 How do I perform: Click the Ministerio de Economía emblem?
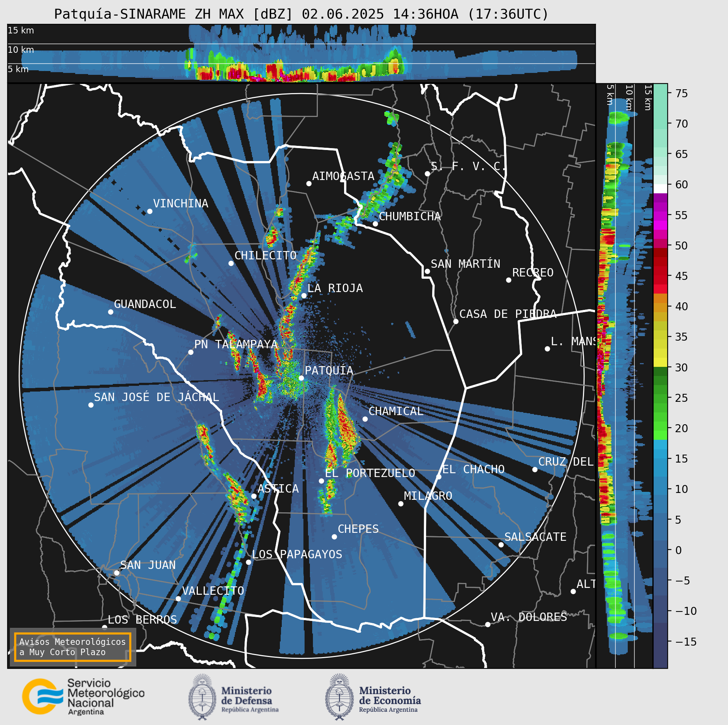340,697
